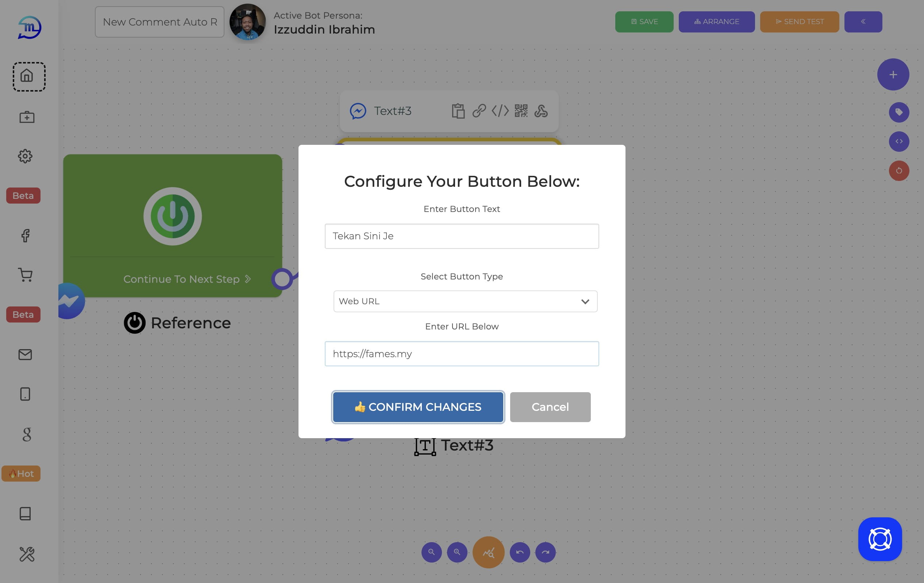Click the ARRANGE menu option
Viewport: 924px width, 583px height.
tap(716, 22)
